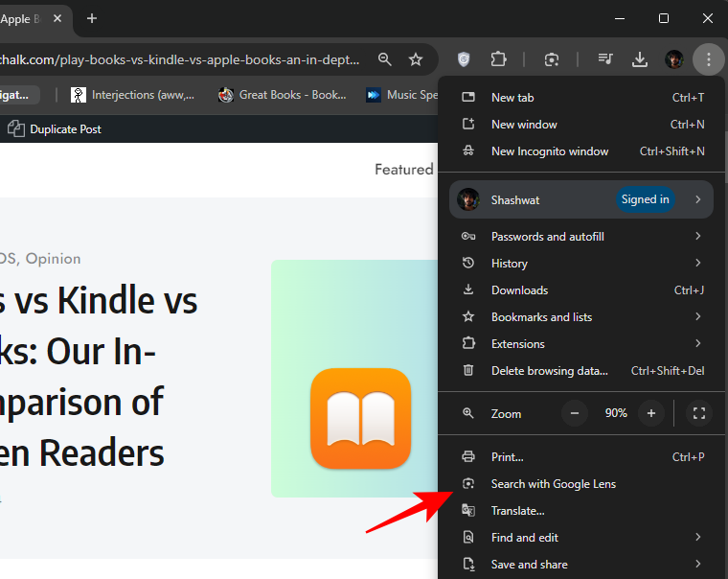Open the Extensions puzzle icon in toolbar
The image size is (728, 579).
[x=498, y=59]
